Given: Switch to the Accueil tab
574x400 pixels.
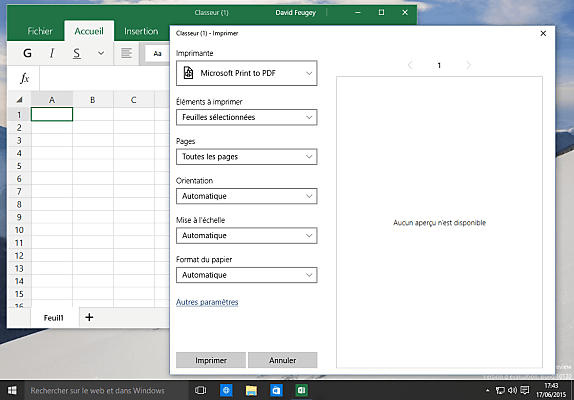Looking at the screenshot, I should (x=89, y=31).
